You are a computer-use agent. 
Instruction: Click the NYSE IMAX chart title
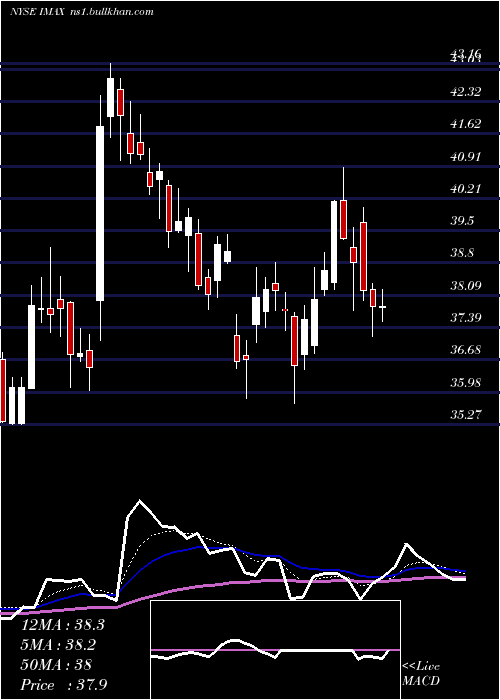tap(38, 12)
